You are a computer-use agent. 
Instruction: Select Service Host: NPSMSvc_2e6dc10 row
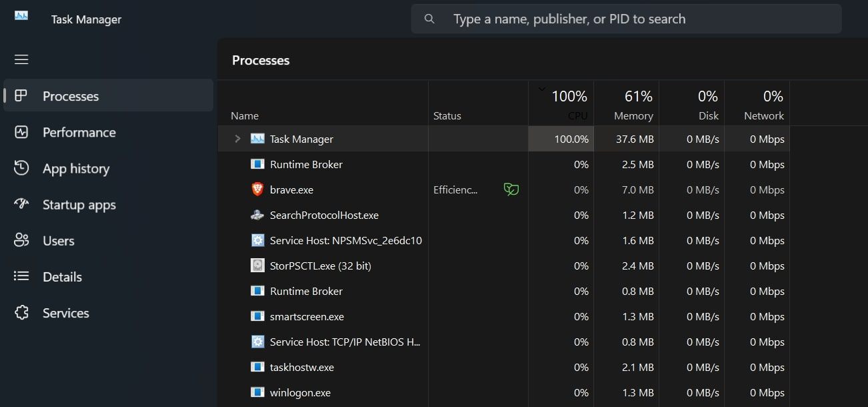pos(504,240)
